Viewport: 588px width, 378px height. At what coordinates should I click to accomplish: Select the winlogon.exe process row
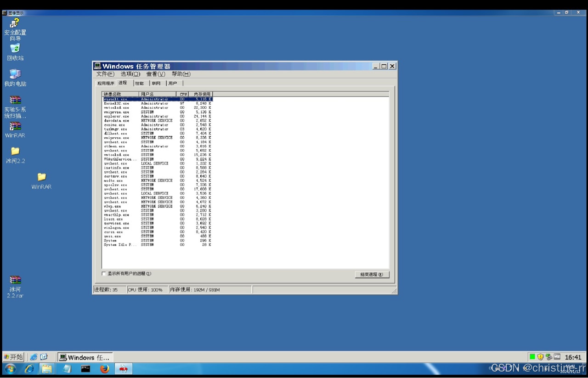(x=157, y=228)
